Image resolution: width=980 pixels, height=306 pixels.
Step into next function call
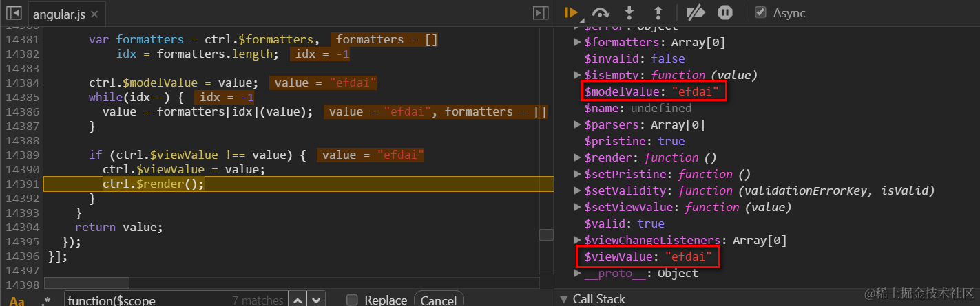(x=629, y=12)
